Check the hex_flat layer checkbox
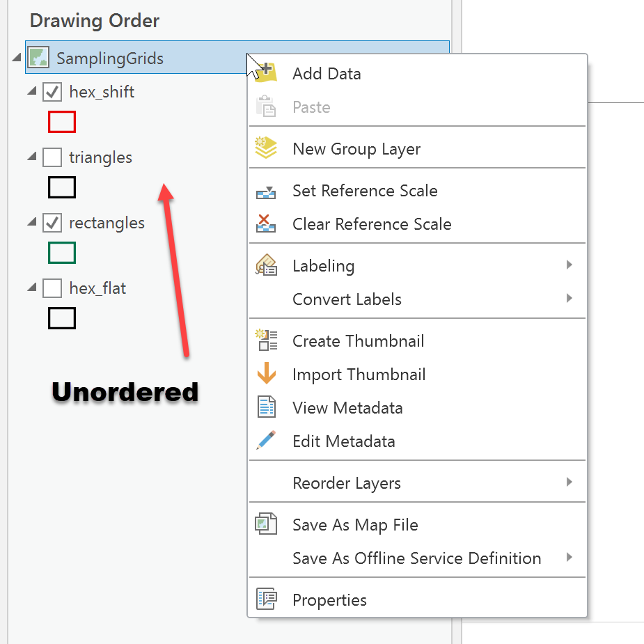This screenshot has width=644, height=644. tap(52, 288)
